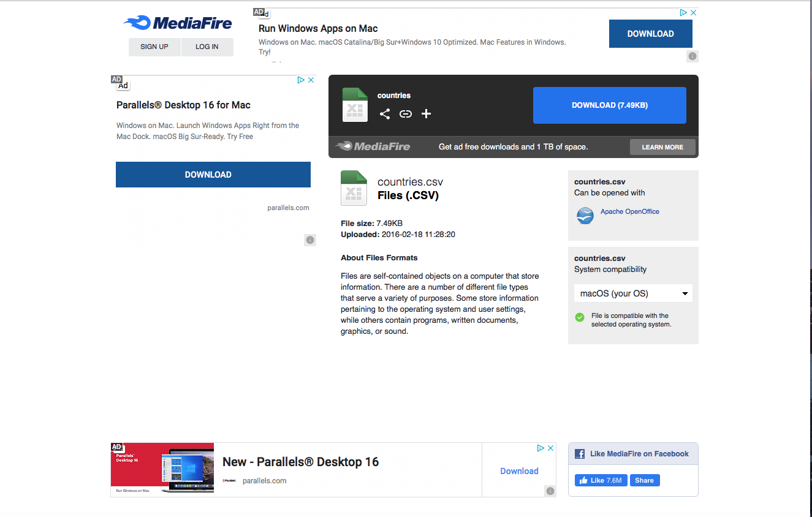
Task: Close the Parallels sidebar ad with X
Action: pyautogui.click(x=311, y=80)
